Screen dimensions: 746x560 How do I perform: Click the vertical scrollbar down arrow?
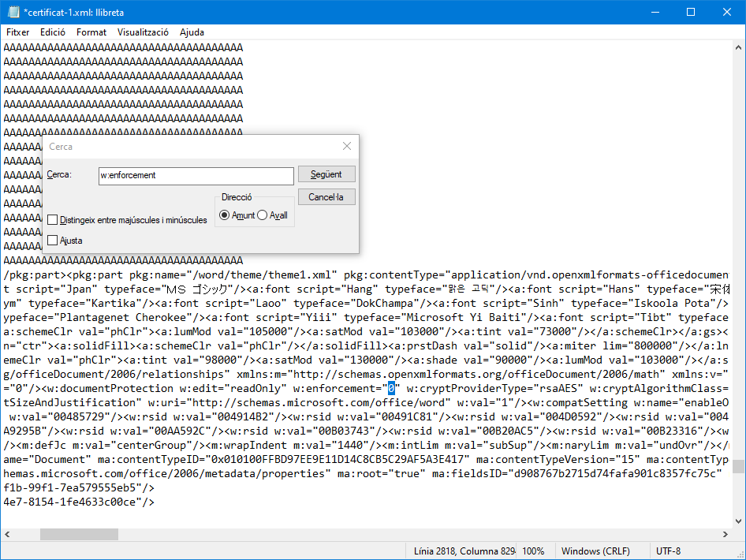738,520
